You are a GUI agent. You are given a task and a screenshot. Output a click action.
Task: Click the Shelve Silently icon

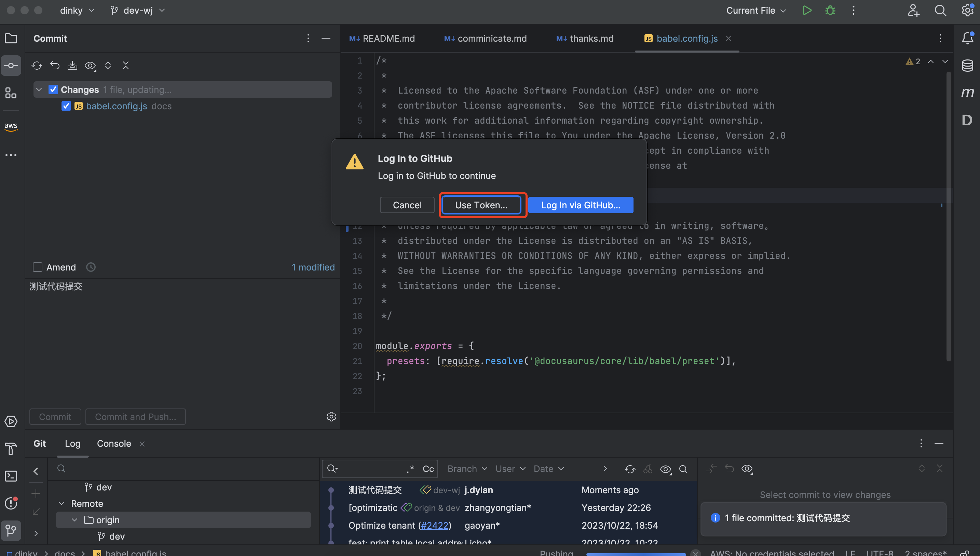(x=72, y=66)
